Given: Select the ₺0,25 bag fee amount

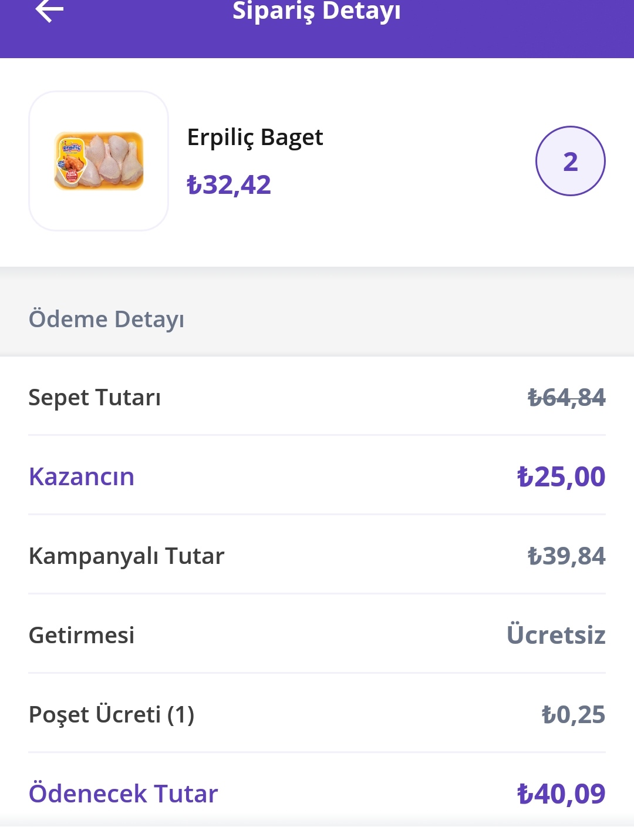Looking at the screenshot, I should pyautogui.click(x=574, y=714).
